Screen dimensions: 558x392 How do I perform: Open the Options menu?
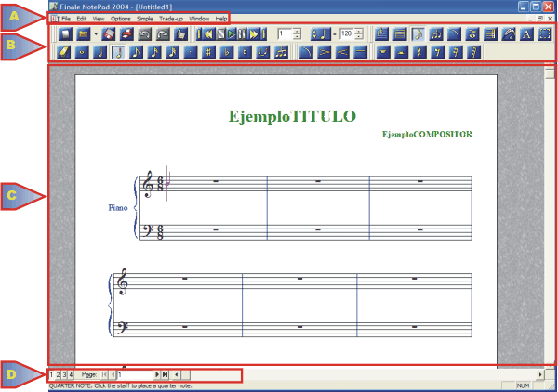tap(121, 19)
